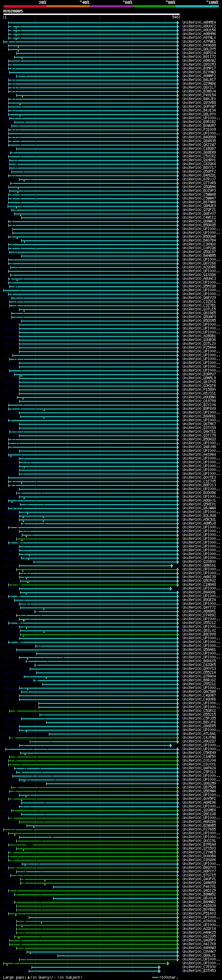The width and height of the screenshot is (222, 980).
Task: Click the Large gaps legend text
Action: [43, 977]
